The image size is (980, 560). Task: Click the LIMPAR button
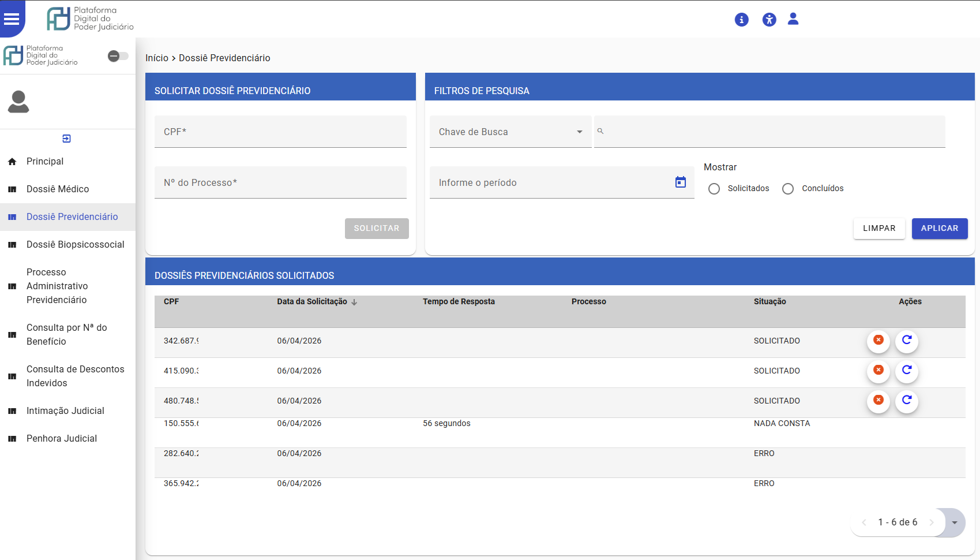[x=879, y=229]
